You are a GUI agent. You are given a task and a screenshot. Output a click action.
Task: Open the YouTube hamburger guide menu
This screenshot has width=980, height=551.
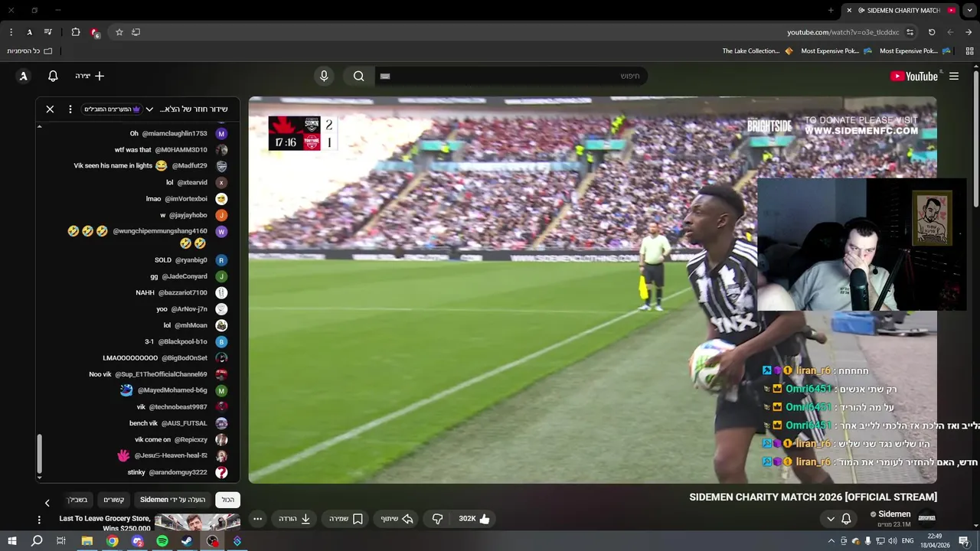pyautogui.click(x=954, y=76)
